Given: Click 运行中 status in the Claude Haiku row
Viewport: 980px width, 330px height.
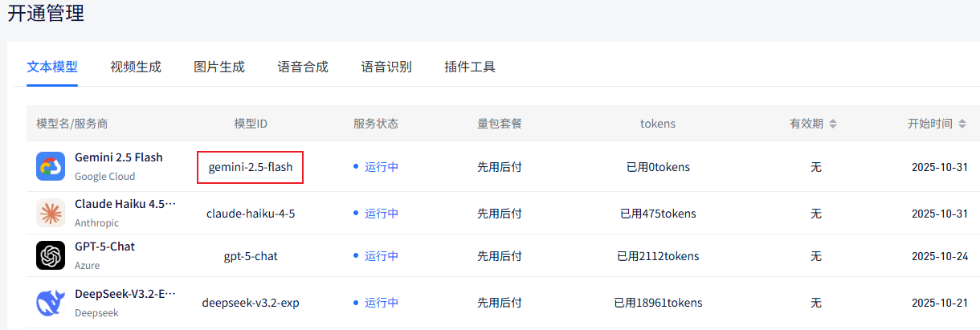Looking at the screenshot, I should pyautogui.click(x=382, y=214).
